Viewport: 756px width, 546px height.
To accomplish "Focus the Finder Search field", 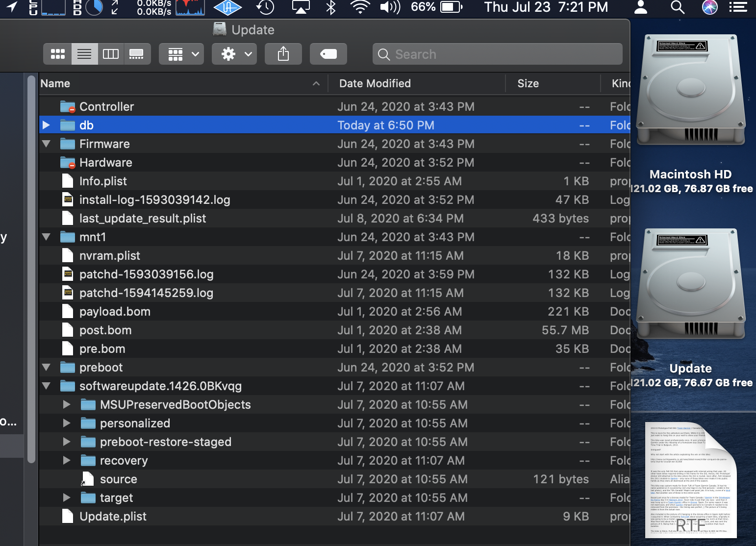I will pyautogui.click(x=498, y=54).
